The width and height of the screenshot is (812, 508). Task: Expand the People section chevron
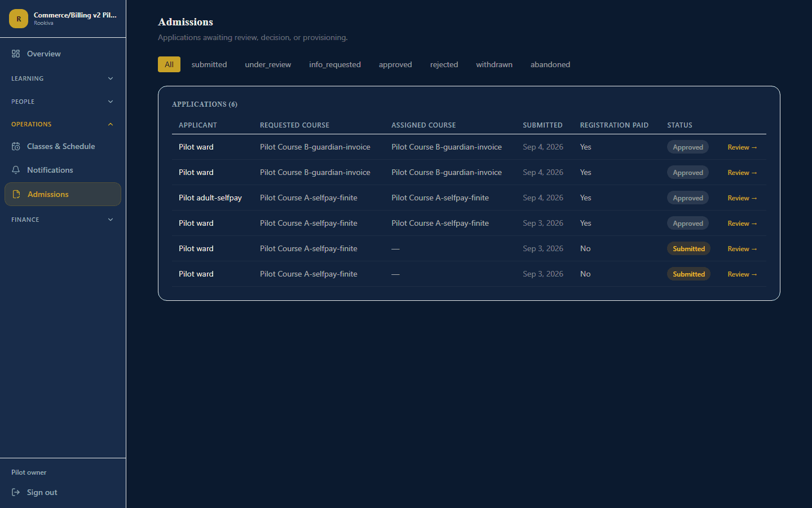(111, 102)
